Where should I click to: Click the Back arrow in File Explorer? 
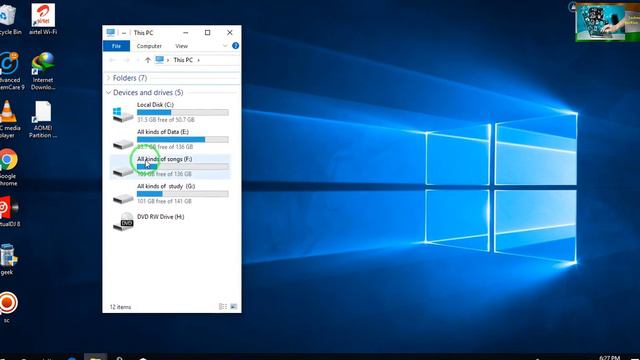point(112,60)
